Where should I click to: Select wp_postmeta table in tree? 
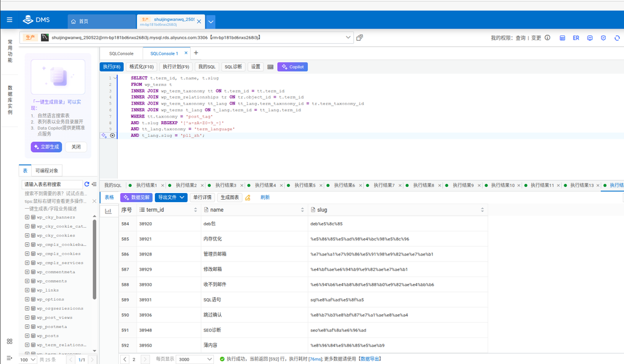tap(52, 327)
